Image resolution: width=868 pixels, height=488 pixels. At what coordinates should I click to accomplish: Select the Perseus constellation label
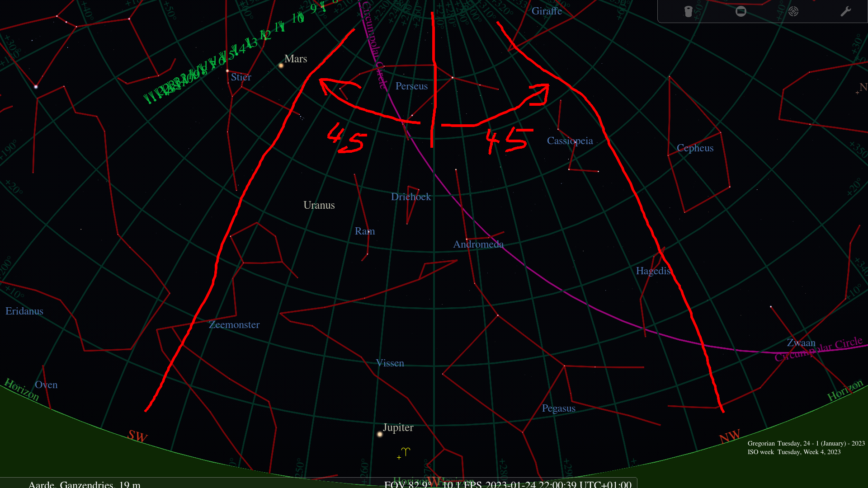[x=411, y=86]
